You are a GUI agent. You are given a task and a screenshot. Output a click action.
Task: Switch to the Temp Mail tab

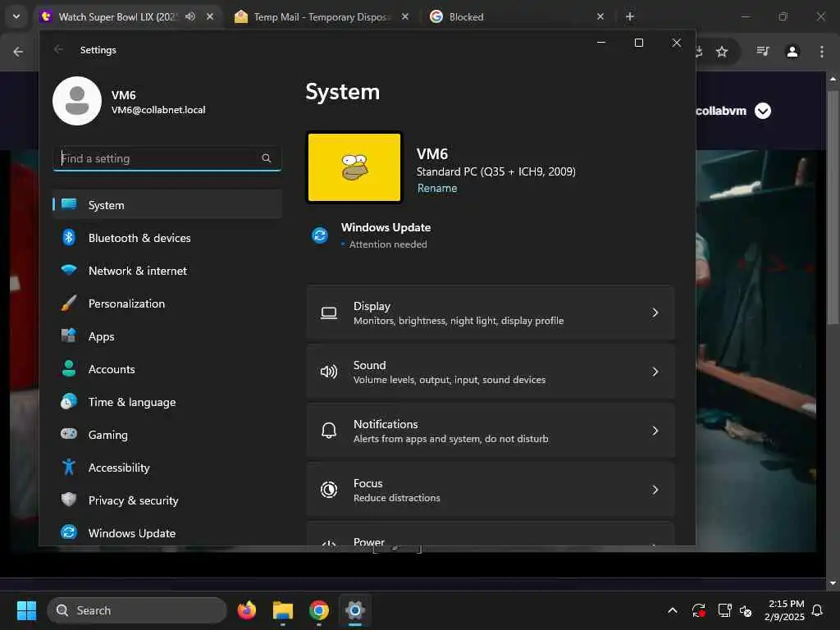[x=322, y=16]
